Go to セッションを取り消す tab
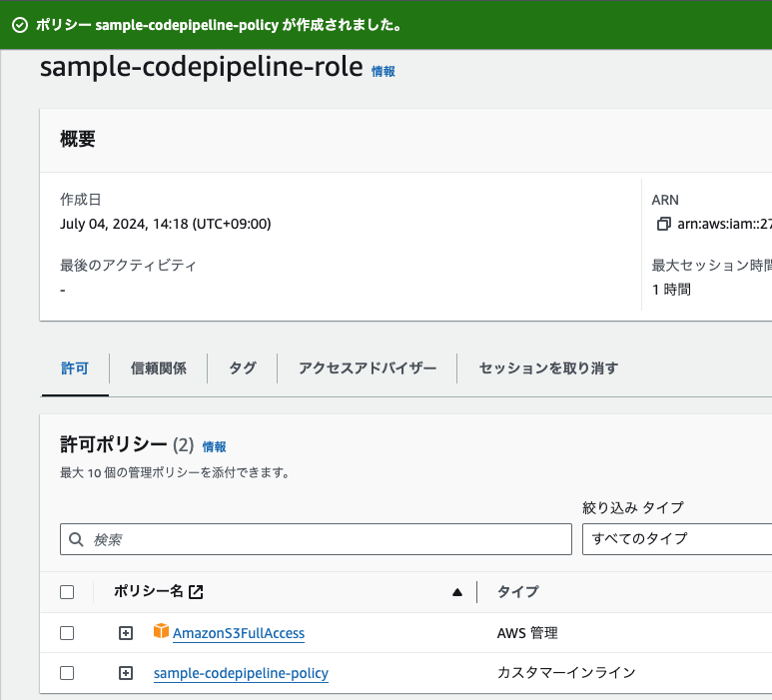 pos(548,367)
